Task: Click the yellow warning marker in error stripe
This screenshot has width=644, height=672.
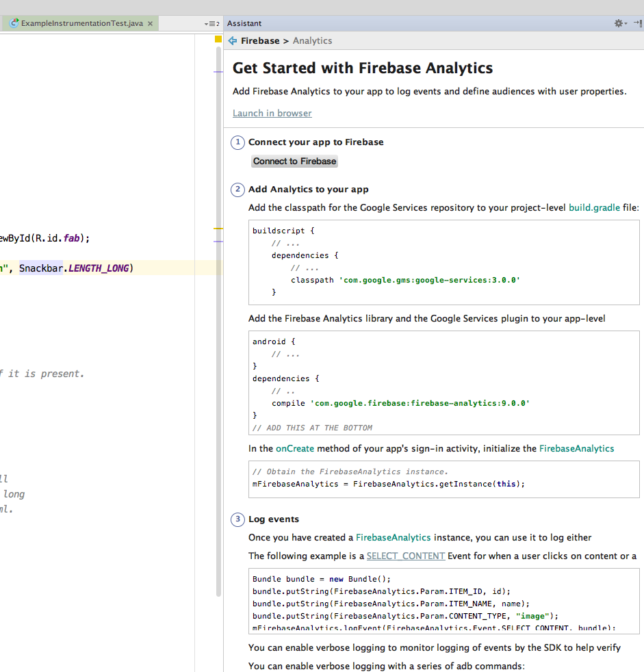Action: (218, 228)
